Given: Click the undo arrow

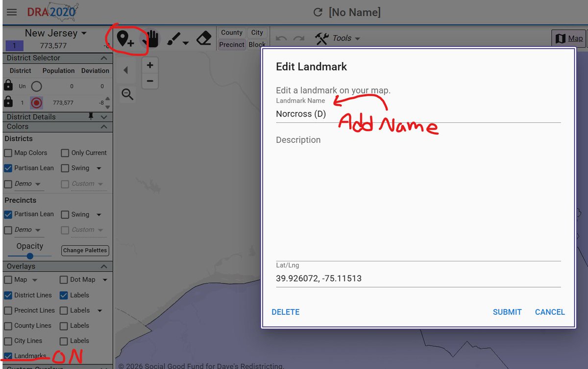Looking at the screenshot, I should coord(281,39).
